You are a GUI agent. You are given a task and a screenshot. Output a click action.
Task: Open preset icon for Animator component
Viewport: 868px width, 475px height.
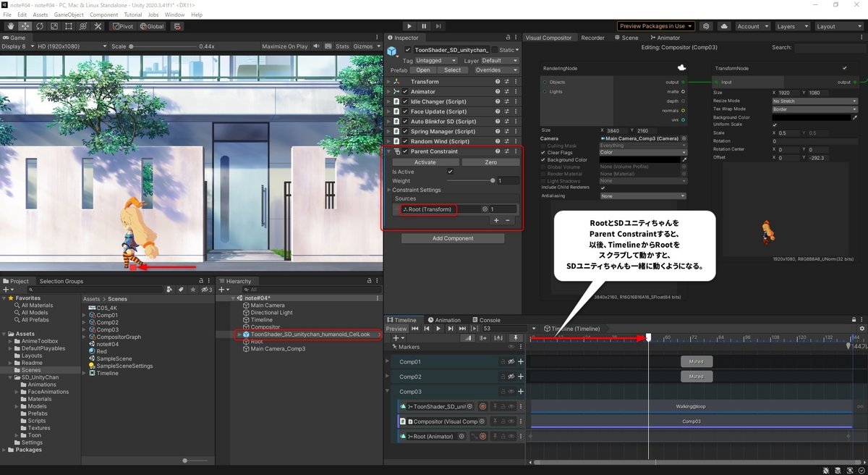click(x=506, y=92)
